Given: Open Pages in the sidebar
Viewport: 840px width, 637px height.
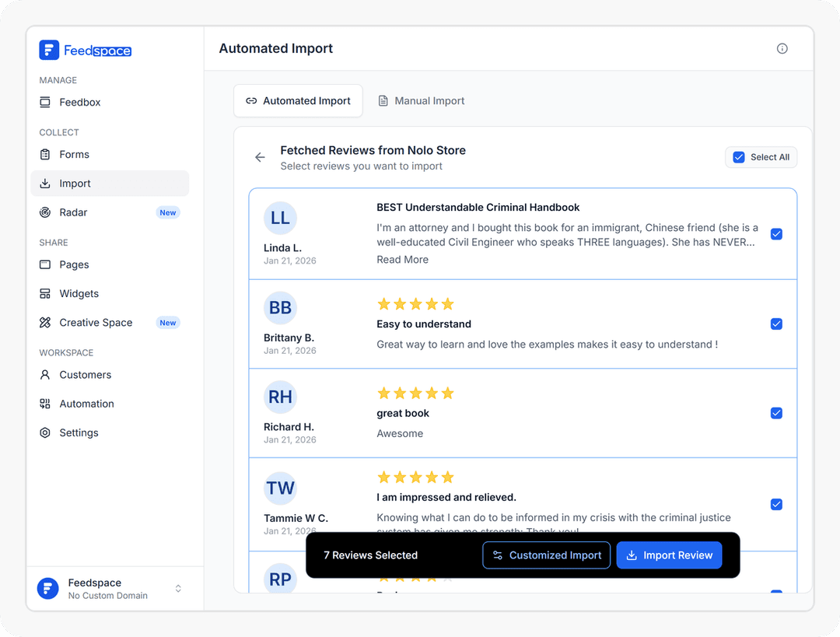Looking at the screenshot, I should [110, 264].
